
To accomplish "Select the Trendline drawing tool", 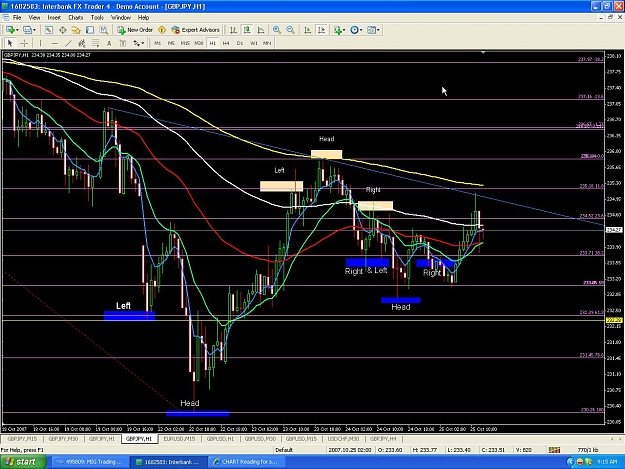I will pos(68,43).
